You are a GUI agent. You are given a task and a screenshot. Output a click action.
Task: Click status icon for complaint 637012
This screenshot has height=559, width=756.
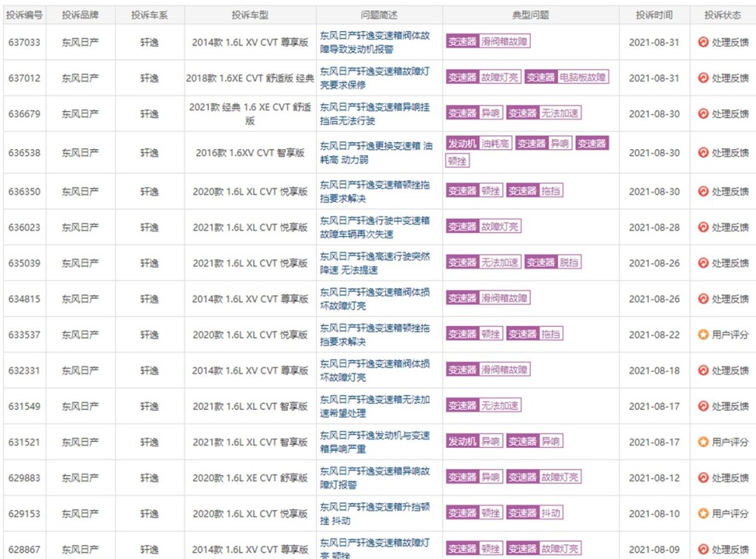click(x=703, y=78)
